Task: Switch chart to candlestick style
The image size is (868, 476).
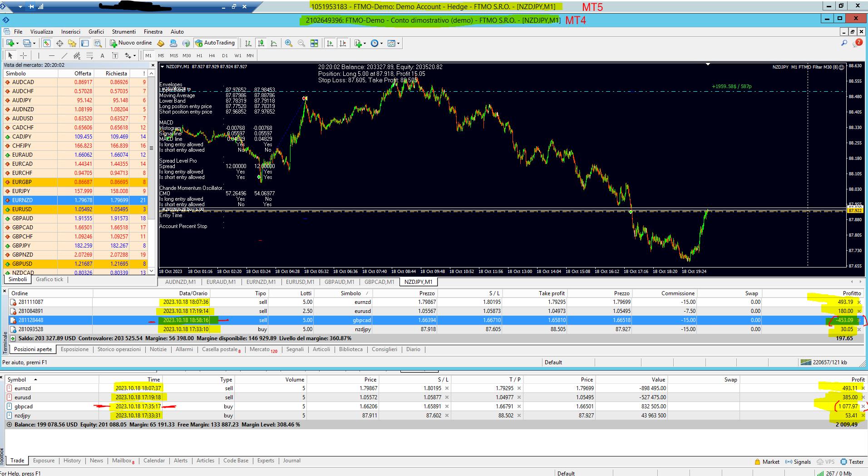Action: tap(261, 43)
